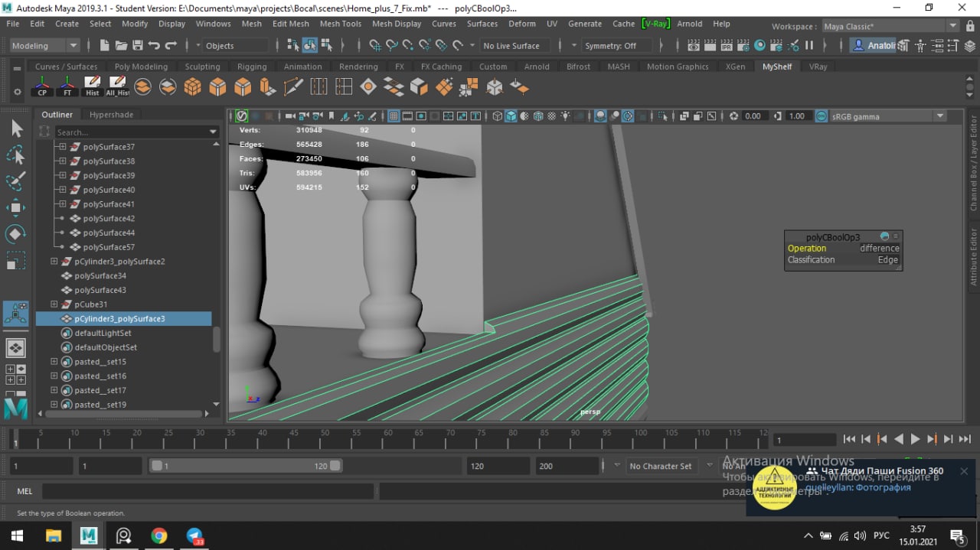This screenshot has height=550, width=980.
Task: Click the Hist delete history shelf icon
Action: [93, 86]
